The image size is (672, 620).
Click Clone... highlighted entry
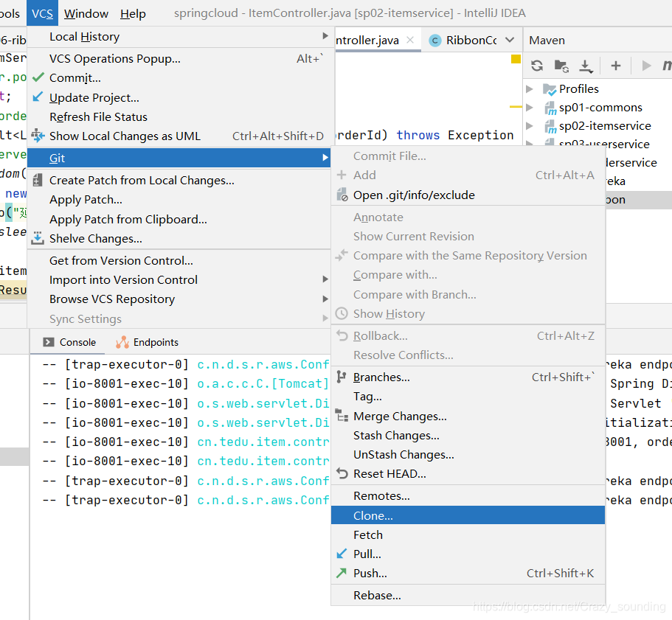pos(468,515)
